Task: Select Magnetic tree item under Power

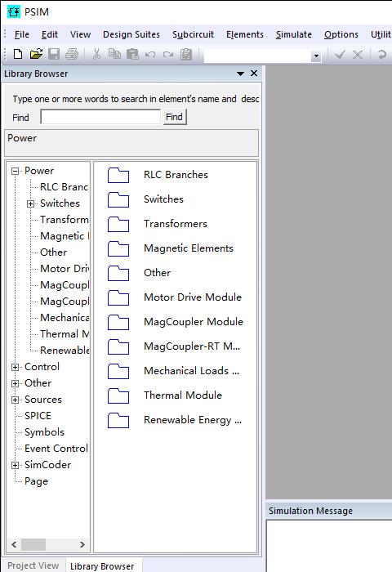Action: point(65,236)
